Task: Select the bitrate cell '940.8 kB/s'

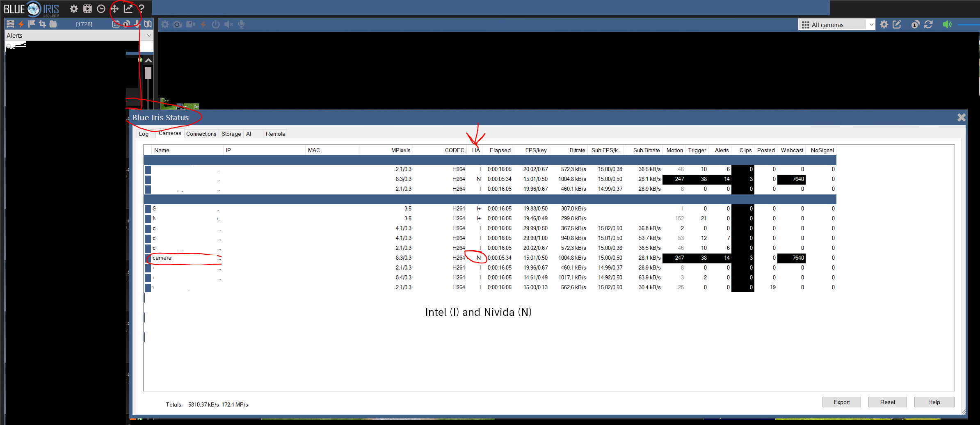Action: click(x=573, y=238)
